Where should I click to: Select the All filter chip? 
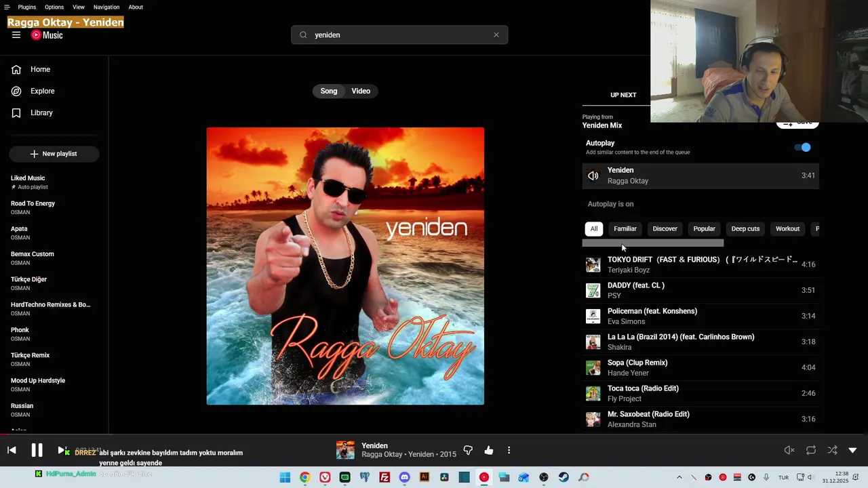[x=594, y=229]
